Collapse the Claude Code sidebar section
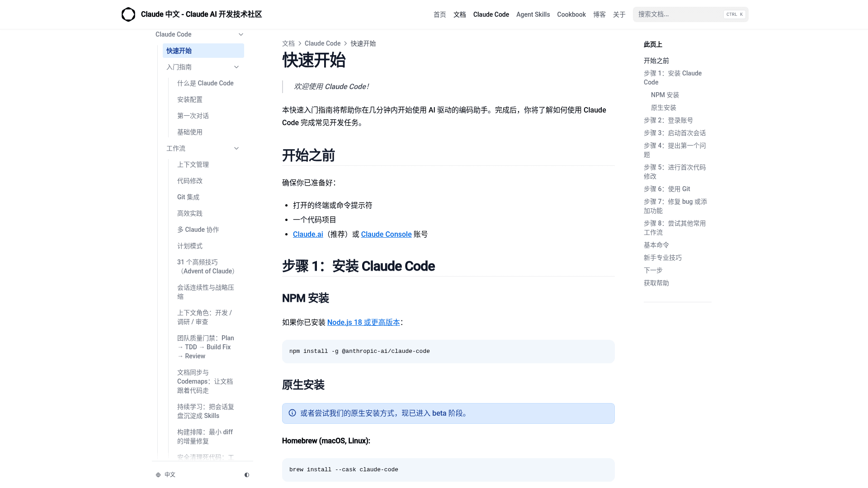Image resolution: width=868 pixels, height=488 pixels. (241, 34)
